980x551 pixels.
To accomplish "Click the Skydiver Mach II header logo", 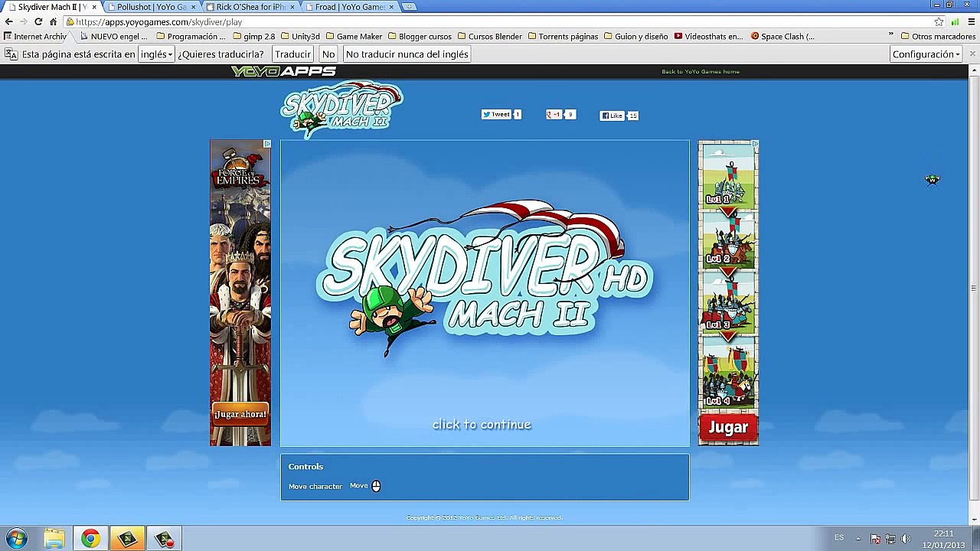I will coord(341,109).
